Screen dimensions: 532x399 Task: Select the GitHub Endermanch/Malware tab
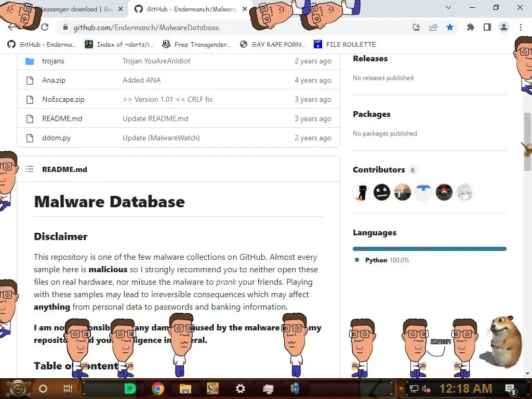pyautogui.click(x=191, y=9)
